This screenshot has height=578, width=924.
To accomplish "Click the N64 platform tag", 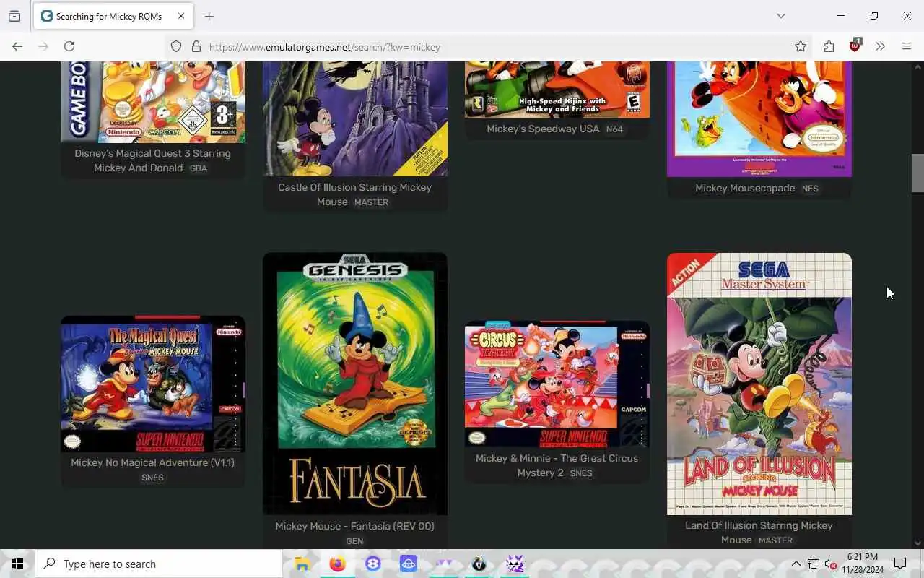I will tap(614, 129).
